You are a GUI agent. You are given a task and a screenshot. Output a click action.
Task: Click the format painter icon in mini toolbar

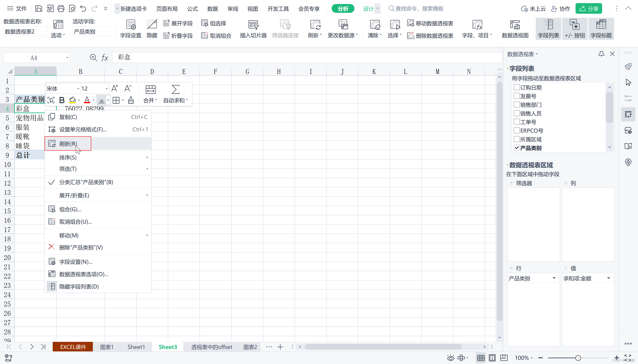click(131, 100)
